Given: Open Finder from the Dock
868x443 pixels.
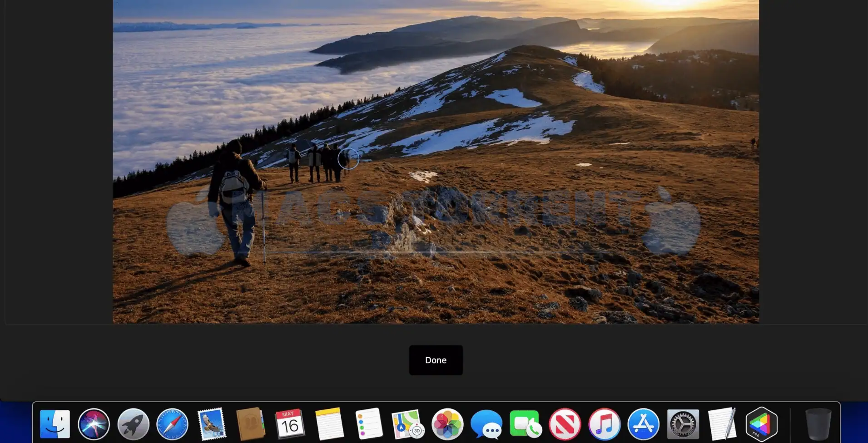Looking at the screenshot, I should (x=55, y=424).
